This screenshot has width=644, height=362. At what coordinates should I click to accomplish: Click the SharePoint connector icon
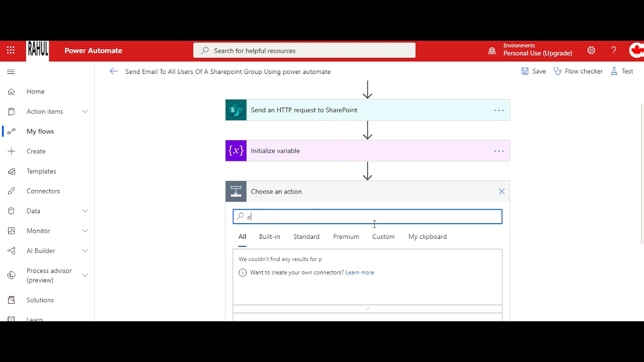(236, 110)
